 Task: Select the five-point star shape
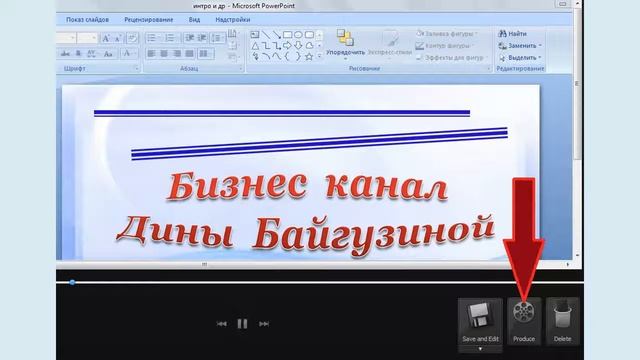[x=309, y=56]
